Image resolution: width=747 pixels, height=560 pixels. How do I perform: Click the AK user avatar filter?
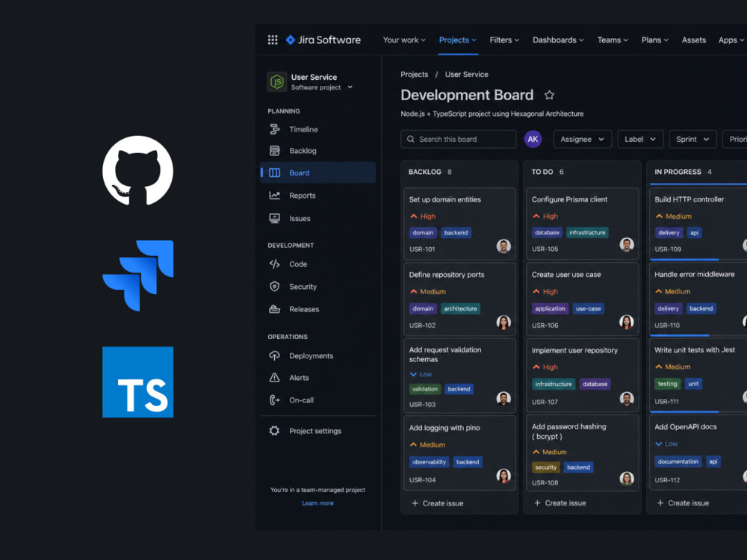tap(533, 139)
